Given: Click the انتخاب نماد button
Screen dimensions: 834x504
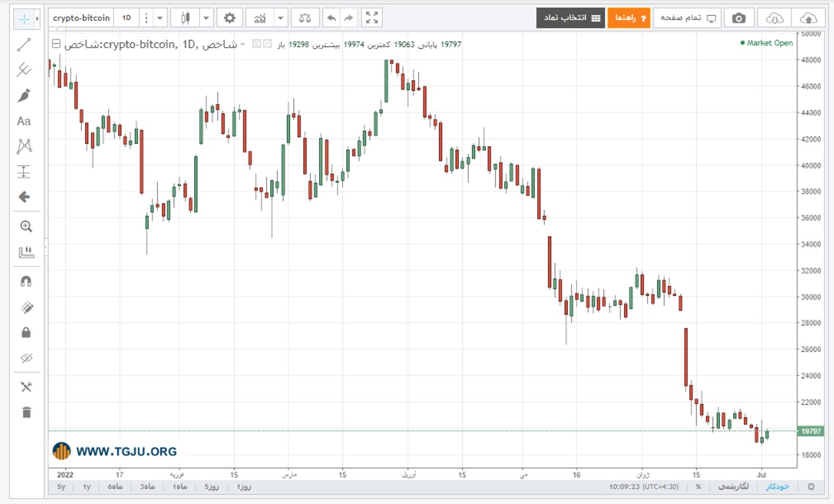Looking at the screenshot, I should [x=570, y=18].
